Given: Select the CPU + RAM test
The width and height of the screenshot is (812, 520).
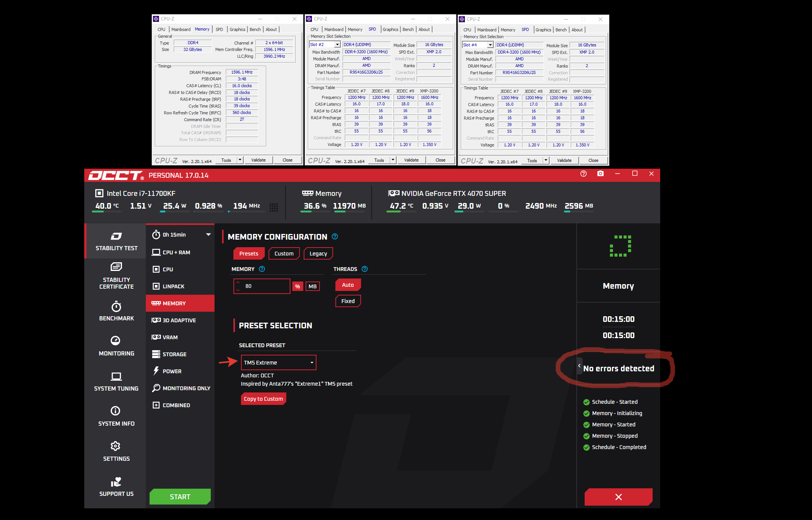Looking at the screenshot, I should point(180,252).
